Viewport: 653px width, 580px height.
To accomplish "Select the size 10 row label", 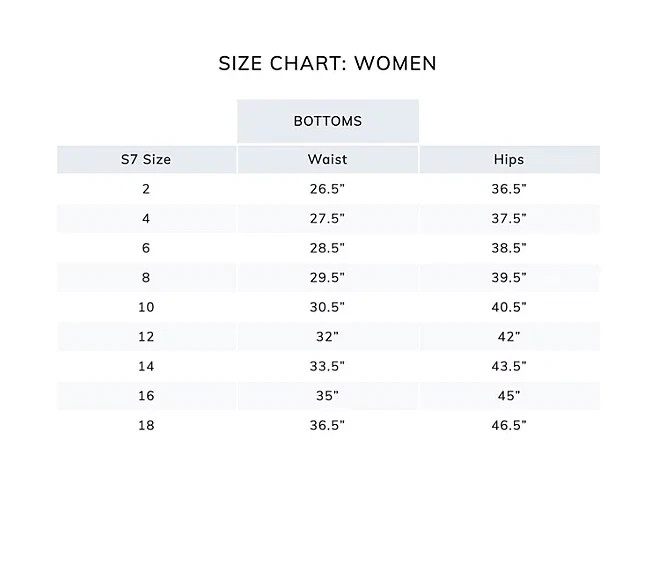I will click(146, 307).
